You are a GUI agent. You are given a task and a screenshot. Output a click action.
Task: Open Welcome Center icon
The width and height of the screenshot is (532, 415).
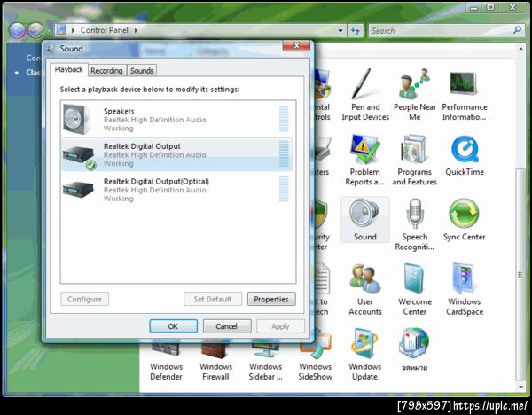coord(415,289)
